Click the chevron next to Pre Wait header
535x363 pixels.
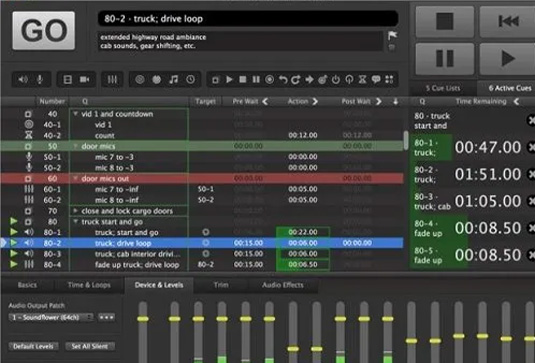265,101
